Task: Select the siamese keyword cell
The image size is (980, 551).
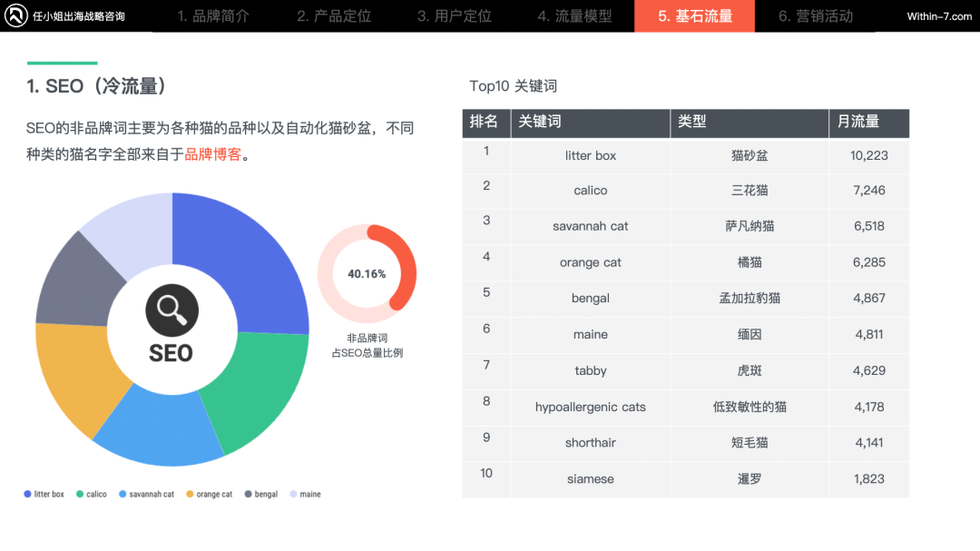Action: point(591,479)
